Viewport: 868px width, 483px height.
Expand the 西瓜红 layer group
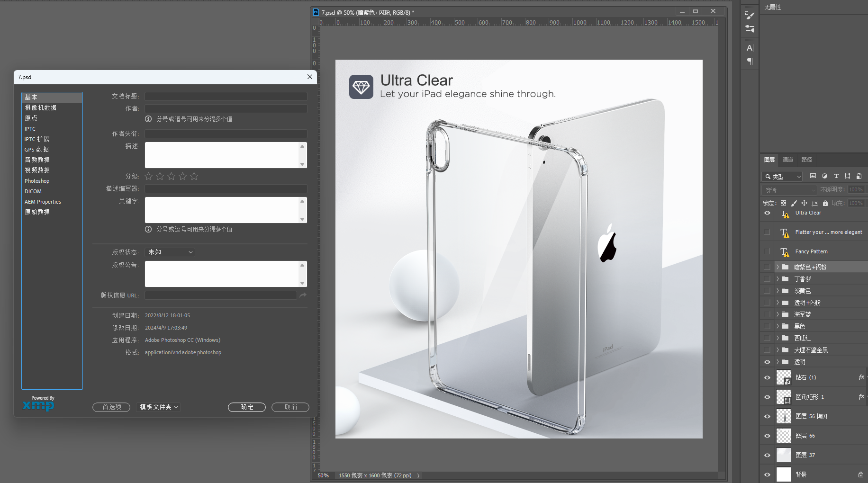point(778,338)
